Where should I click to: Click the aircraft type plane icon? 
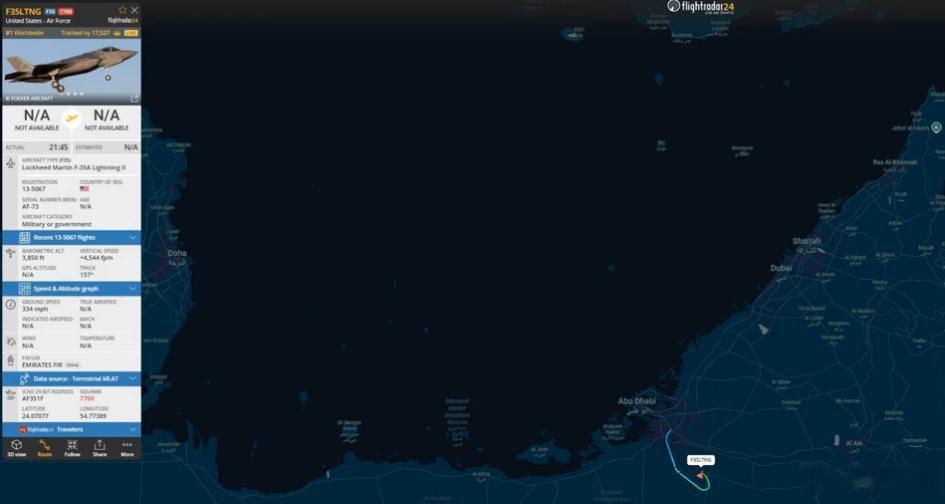10,163
